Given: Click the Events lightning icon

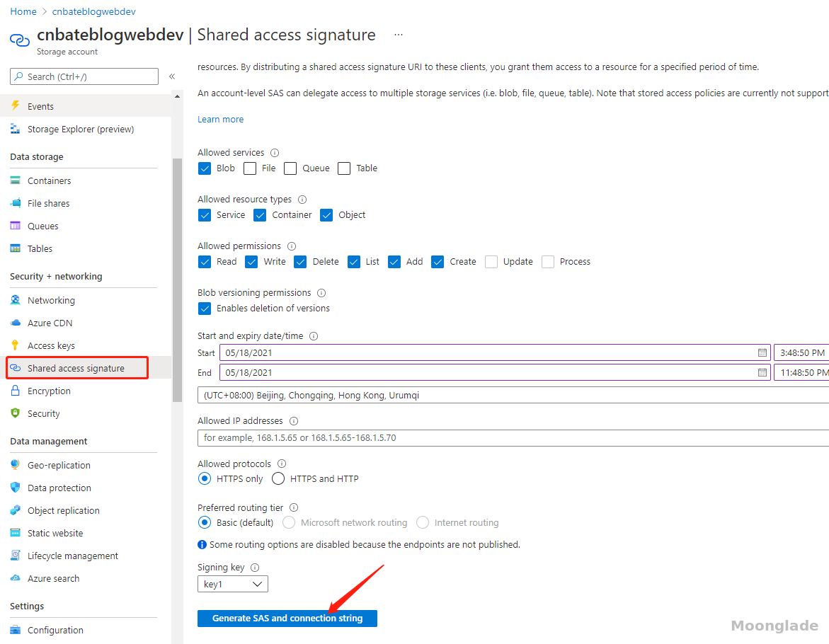Looking at the screenshot, I should (16, 105).
